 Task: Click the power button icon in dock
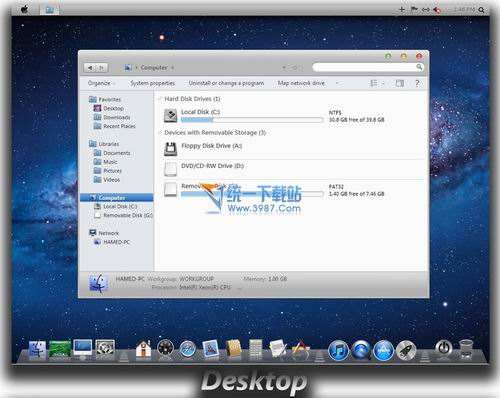coord(444,349)
